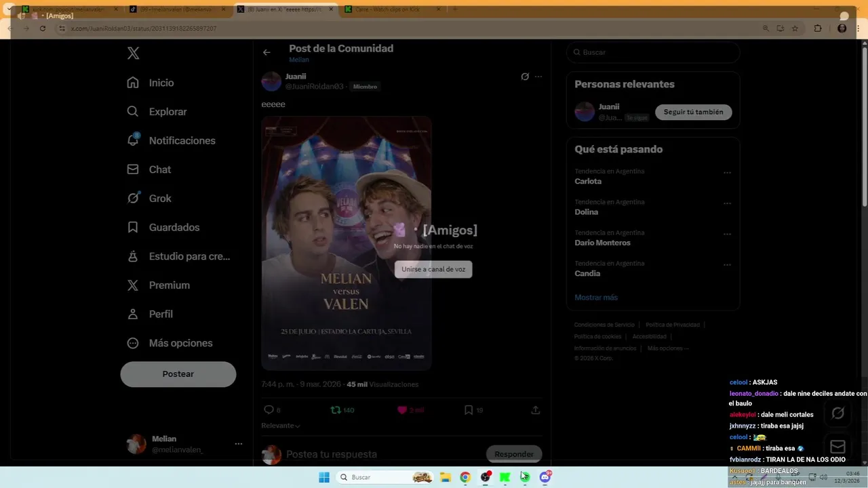
Task: Open options for the Dolina trend
Action: [x=727, y=203]
